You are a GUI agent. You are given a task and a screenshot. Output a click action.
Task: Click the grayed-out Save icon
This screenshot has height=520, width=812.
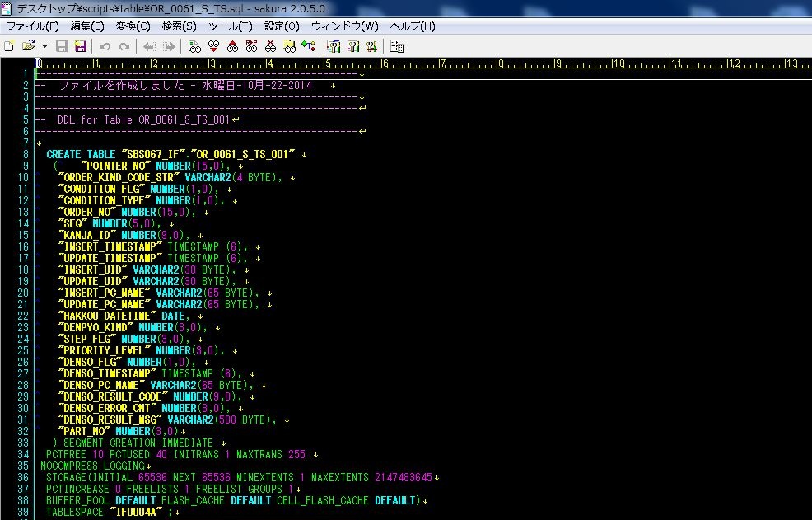coord(62,46)
